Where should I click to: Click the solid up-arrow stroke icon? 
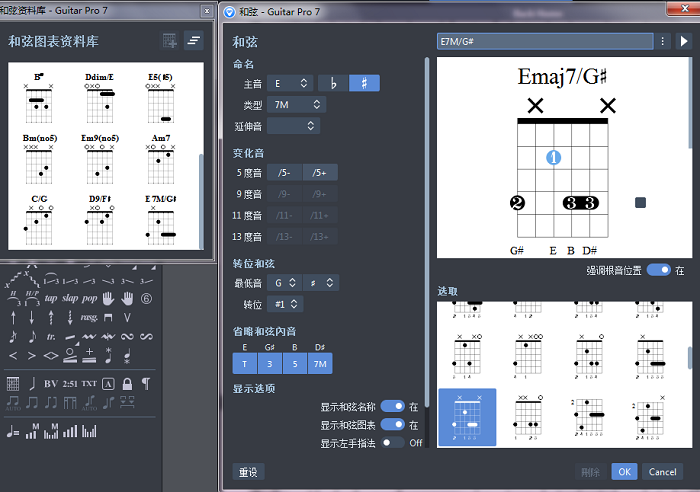pos(13,317)
